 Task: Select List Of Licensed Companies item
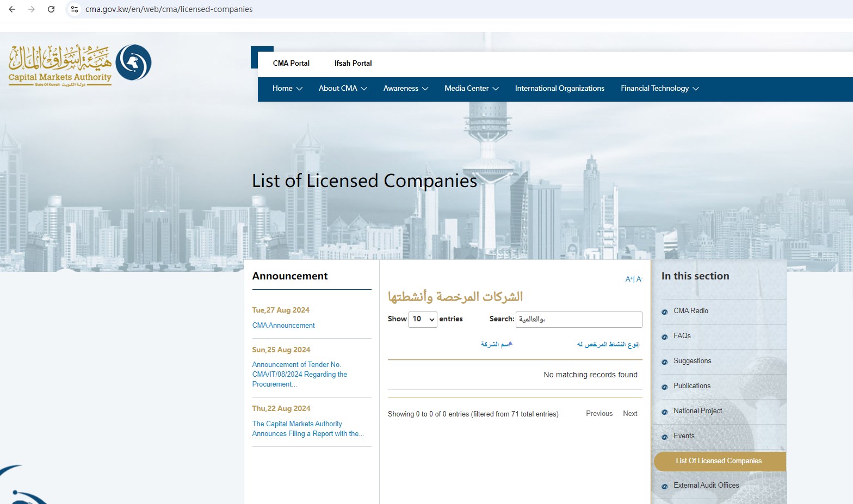pos(720,461)
